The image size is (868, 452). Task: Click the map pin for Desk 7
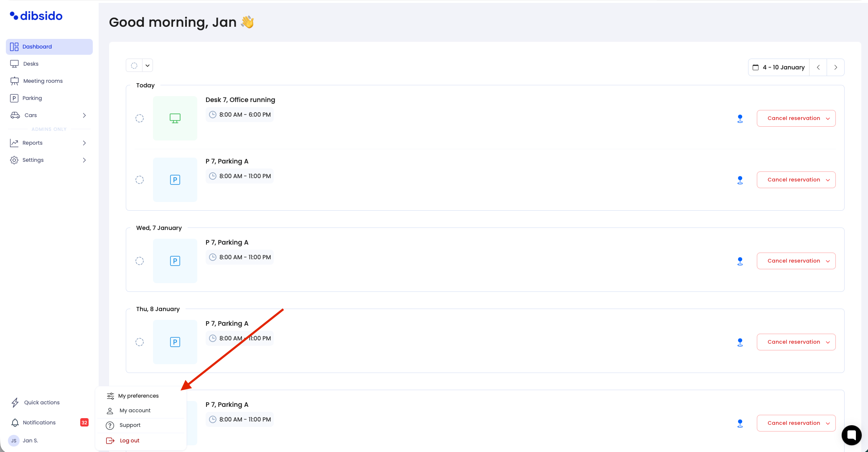pos(740,119)
